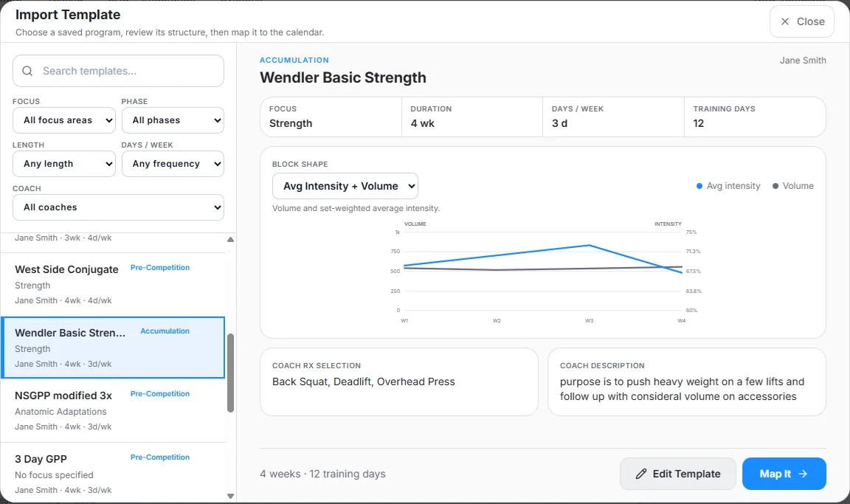Click the W3 label on chart axis
This screenshot has height=504, width=850.
click(x=590, y=321)
